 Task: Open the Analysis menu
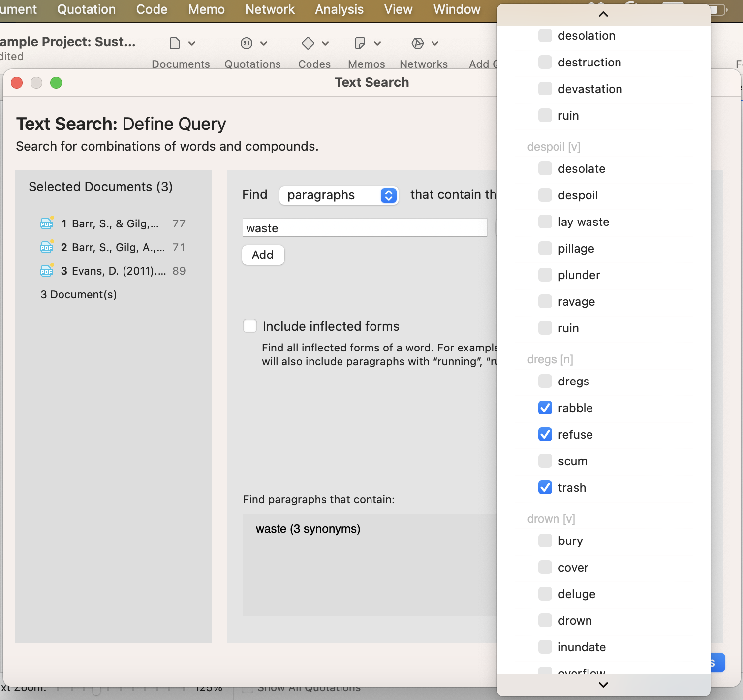pos(339,9)
